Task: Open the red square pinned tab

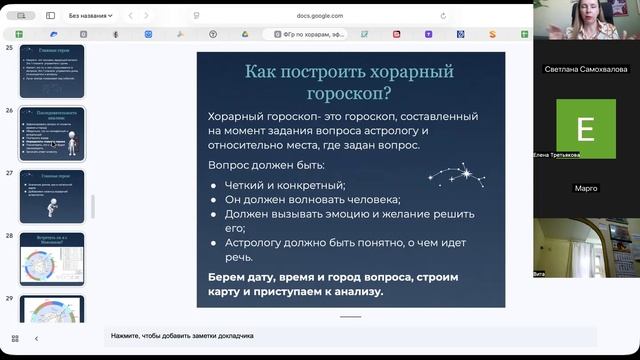Action: [x=396, y=34]
